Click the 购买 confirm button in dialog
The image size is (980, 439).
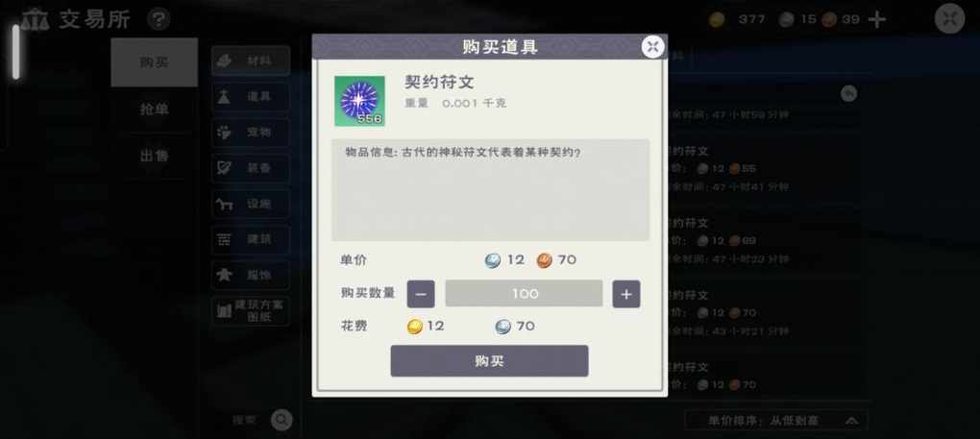coord(489,361)
